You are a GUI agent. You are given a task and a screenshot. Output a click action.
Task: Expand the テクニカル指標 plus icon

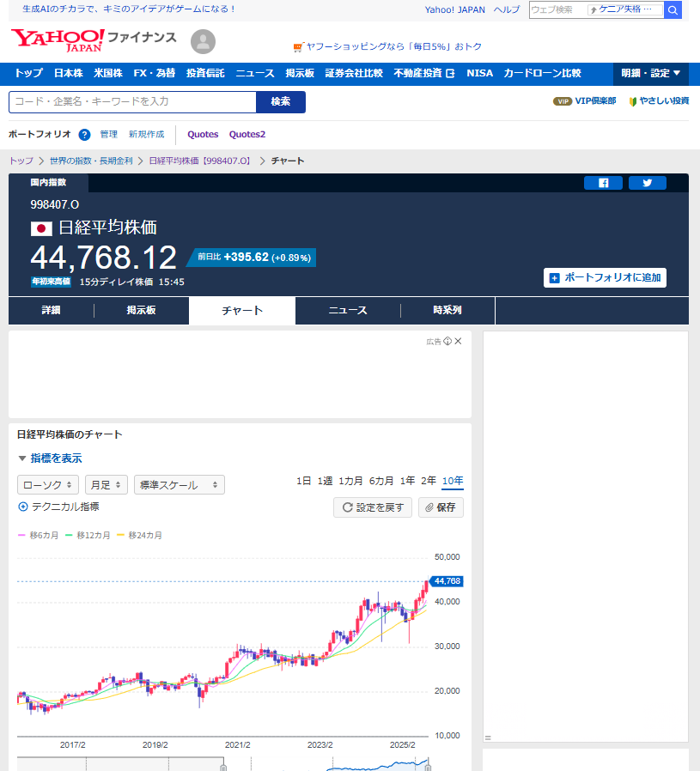tap(23, 507)
